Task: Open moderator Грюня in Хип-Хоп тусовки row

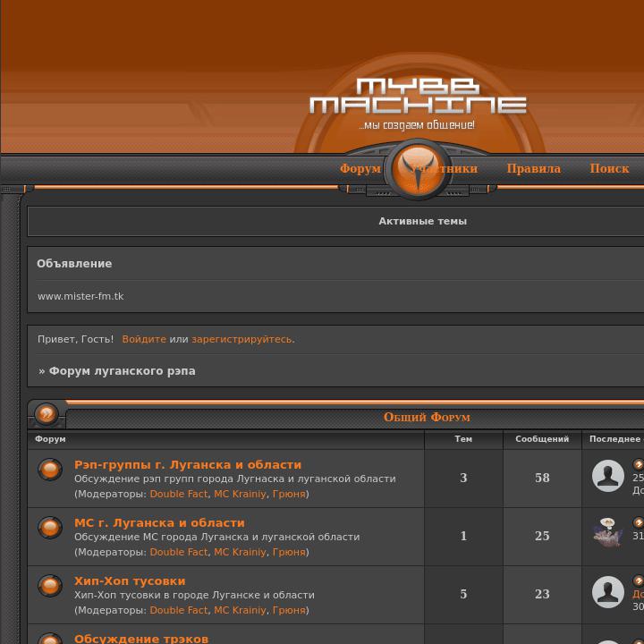Action: point(289,610)
